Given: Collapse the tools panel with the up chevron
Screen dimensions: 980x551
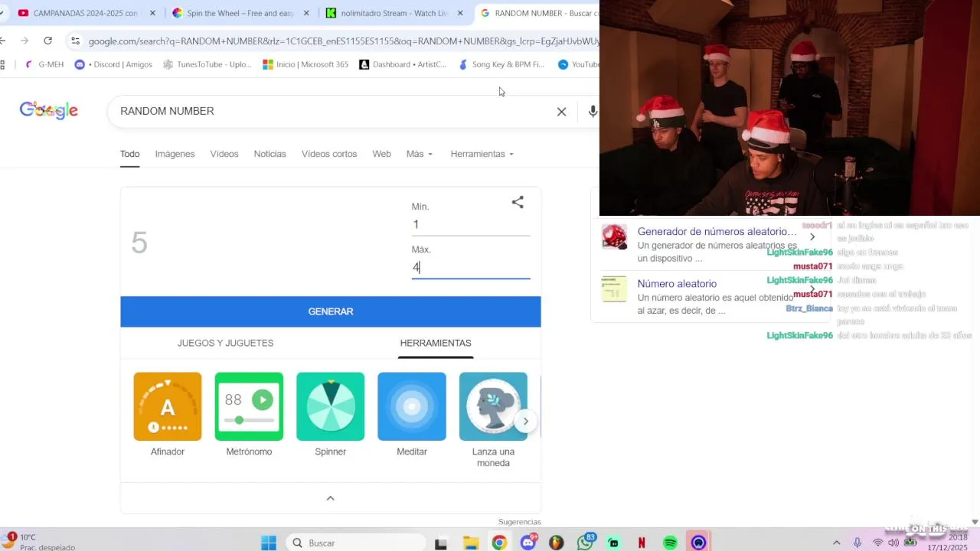Looking at the screenshot, I should (x=331, y=498).
